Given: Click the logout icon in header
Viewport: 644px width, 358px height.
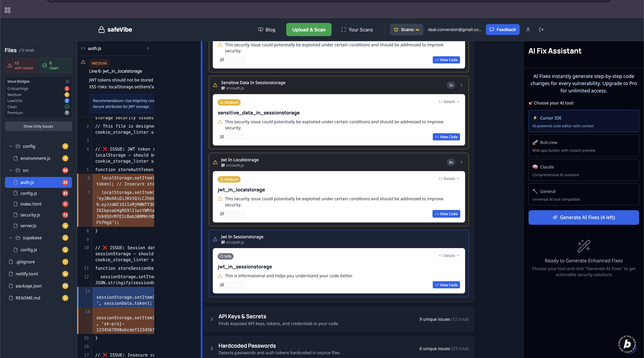Looking at the screenshot, I should tap(541, 30).
